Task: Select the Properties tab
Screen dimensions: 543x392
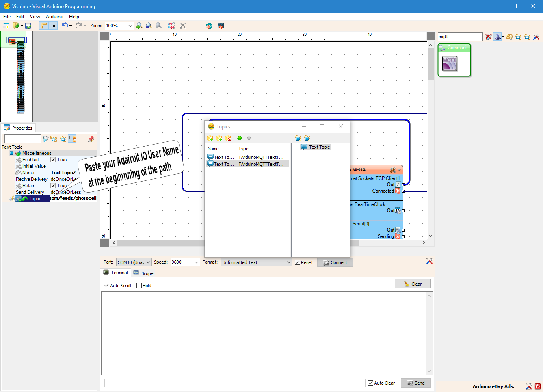Action: click(18, 128)
